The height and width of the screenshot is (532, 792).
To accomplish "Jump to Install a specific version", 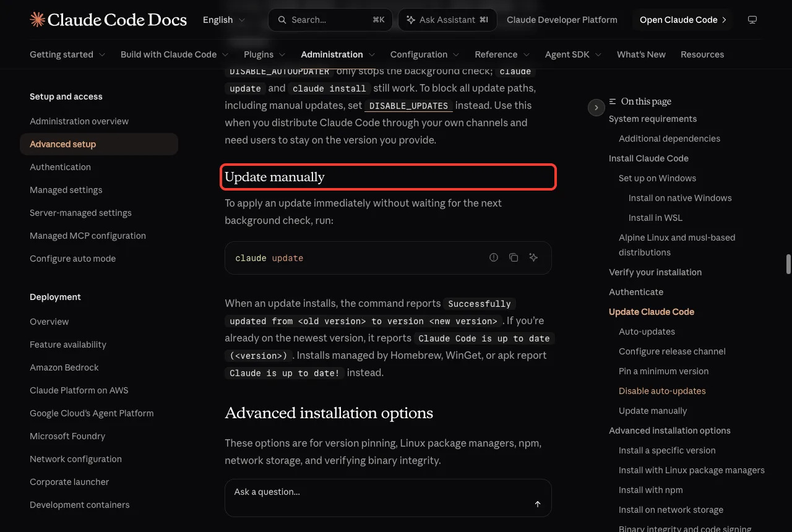I will coord(667,450).
